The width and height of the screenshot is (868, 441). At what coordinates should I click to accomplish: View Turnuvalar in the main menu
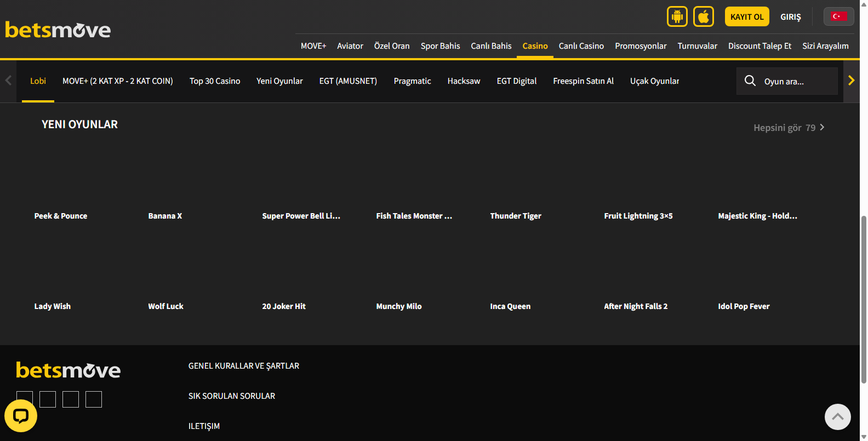[698, 46]
